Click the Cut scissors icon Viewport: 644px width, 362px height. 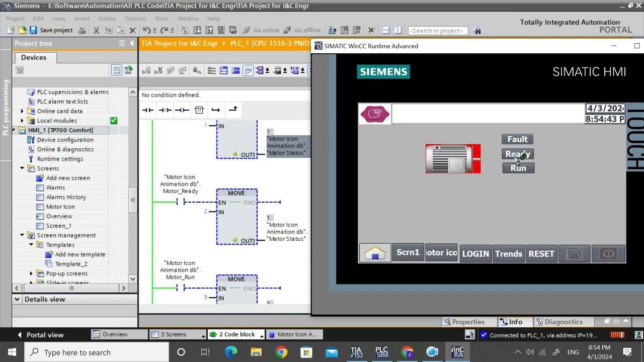tap(96, 30)
